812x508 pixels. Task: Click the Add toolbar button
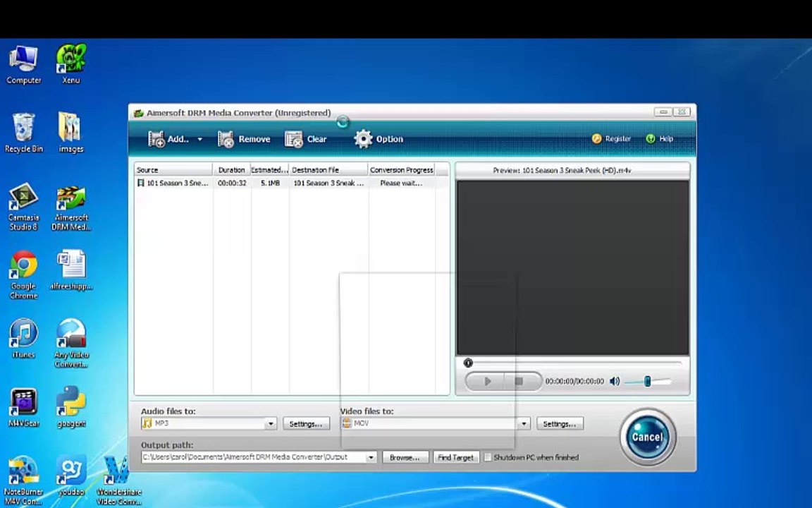click(169, 139)
